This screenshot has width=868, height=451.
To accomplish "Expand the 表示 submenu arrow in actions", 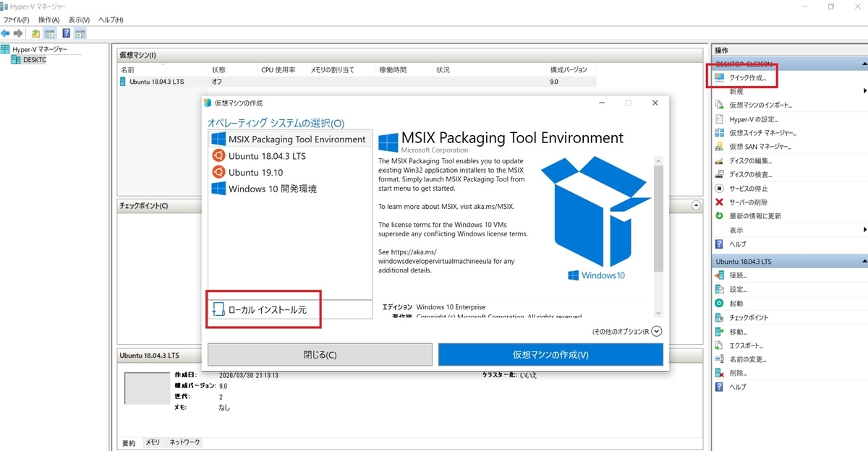I will pos(865,230).
